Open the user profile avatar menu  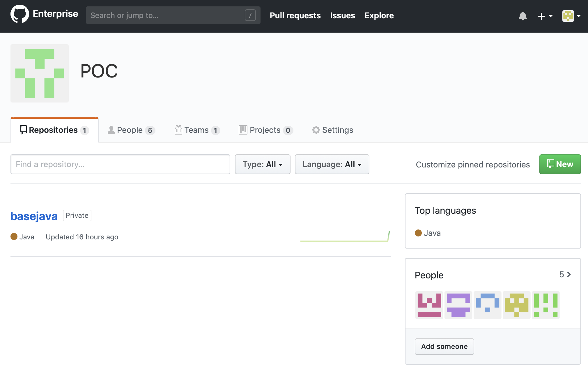[571, 16]
